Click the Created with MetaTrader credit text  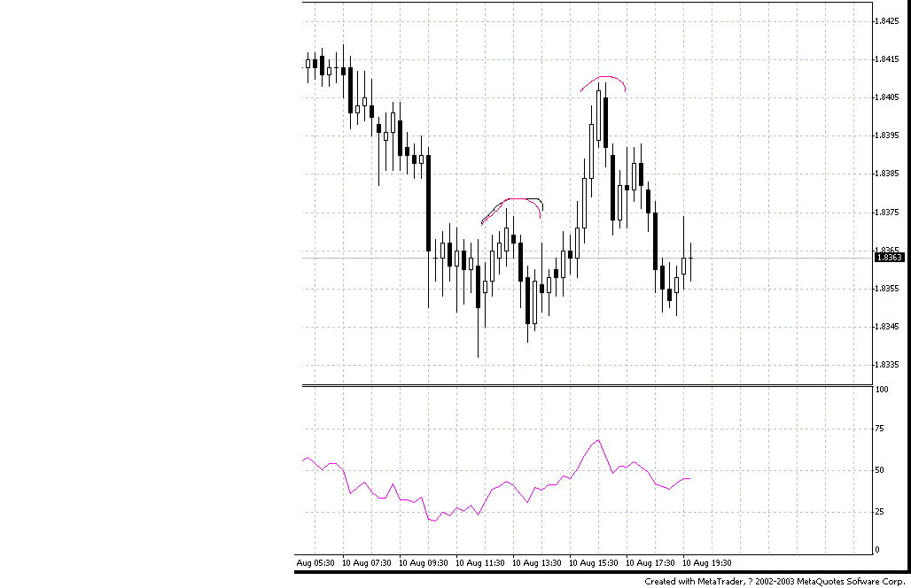pos(775,581)
